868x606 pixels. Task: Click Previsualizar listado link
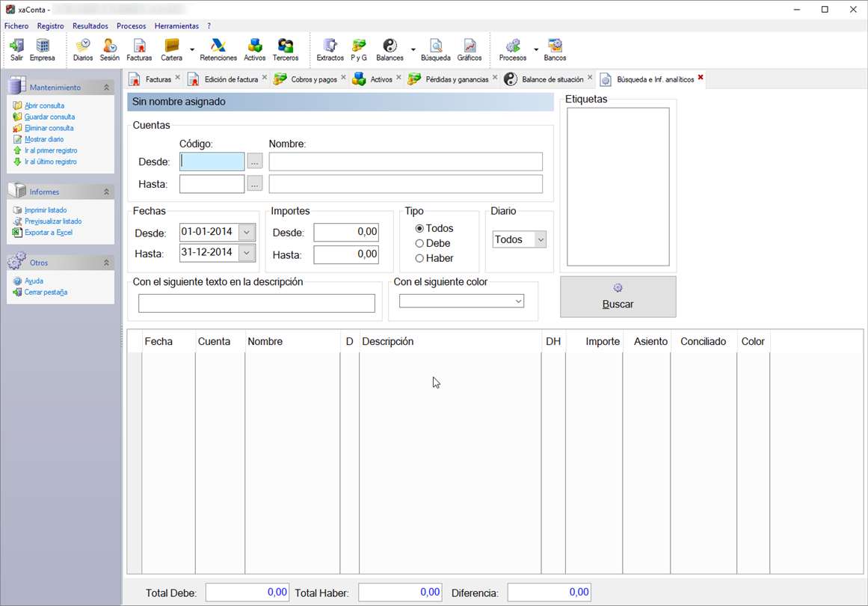(x=53, y=221)
